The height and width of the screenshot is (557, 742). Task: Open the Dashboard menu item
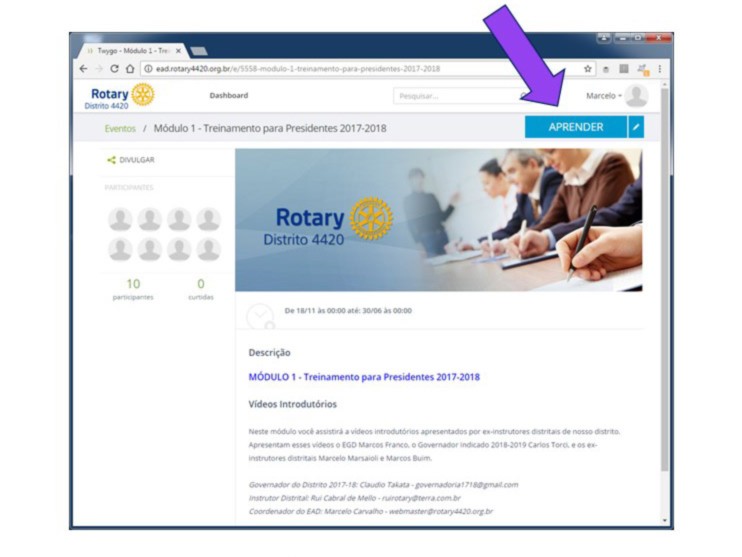[229, 96]
